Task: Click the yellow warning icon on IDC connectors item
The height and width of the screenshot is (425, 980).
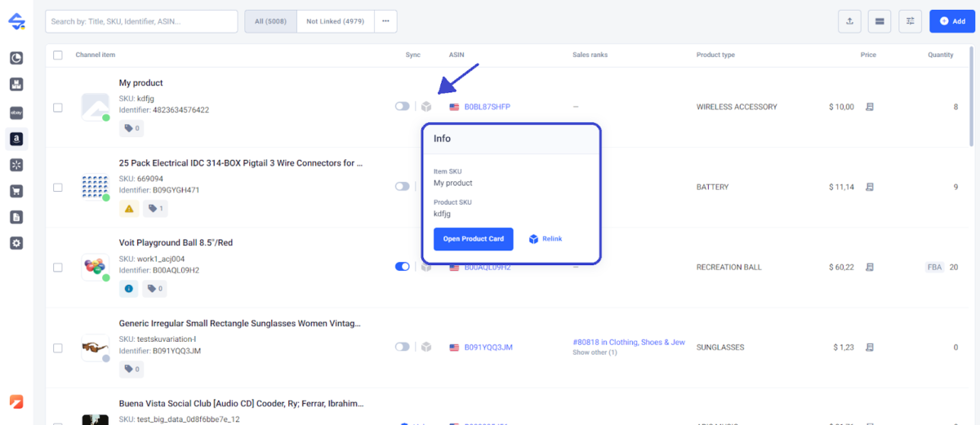Action: pos(128,209)
